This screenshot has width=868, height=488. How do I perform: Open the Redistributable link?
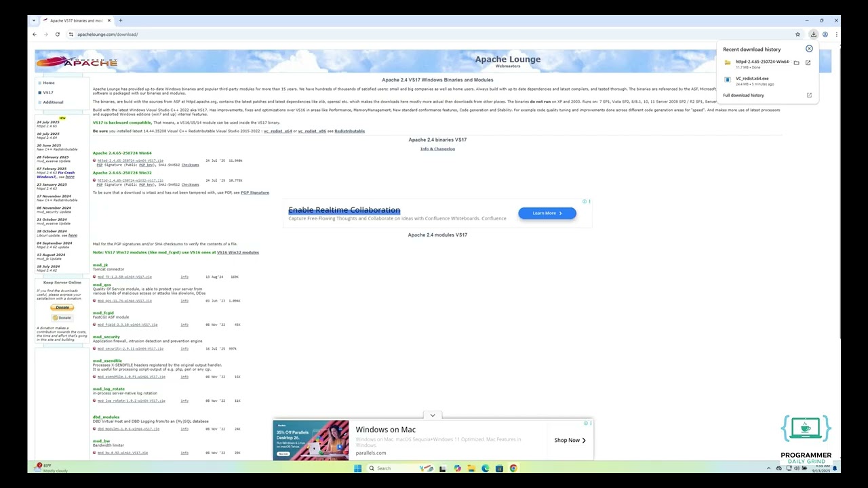click(x=349, y=131)
